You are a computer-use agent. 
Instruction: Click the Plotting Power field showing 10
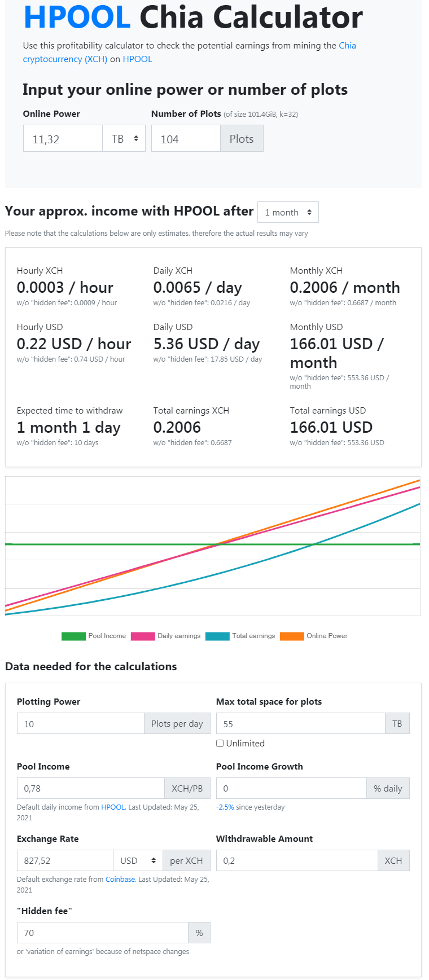tap(80, 723)
